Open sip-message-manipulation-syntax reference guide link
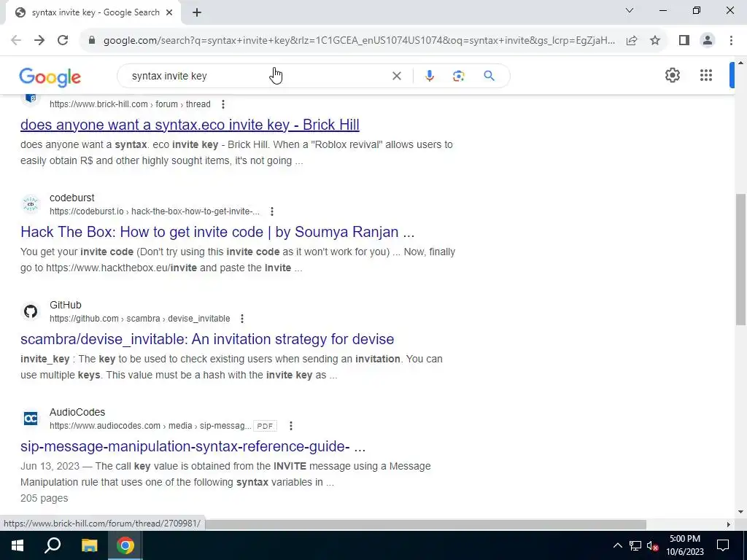This screenshot has height=560, width=747. click(193, 446)
